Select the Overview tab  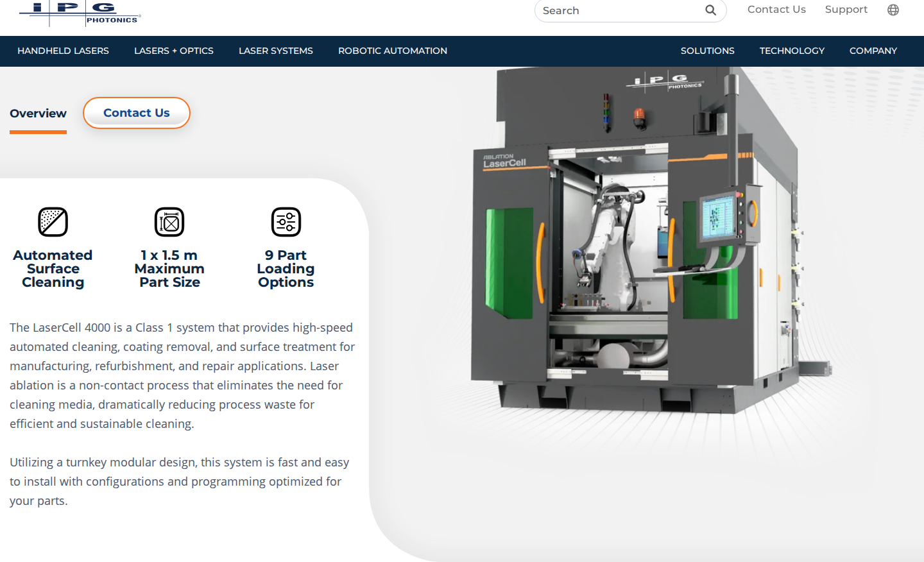(38, 114)
